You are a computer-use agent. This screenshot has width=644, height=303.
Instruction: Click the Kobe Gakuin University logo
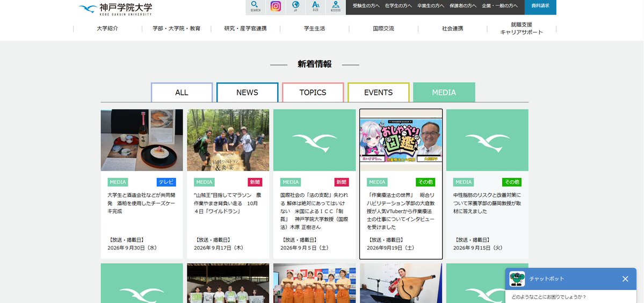[x=115, y=9]
